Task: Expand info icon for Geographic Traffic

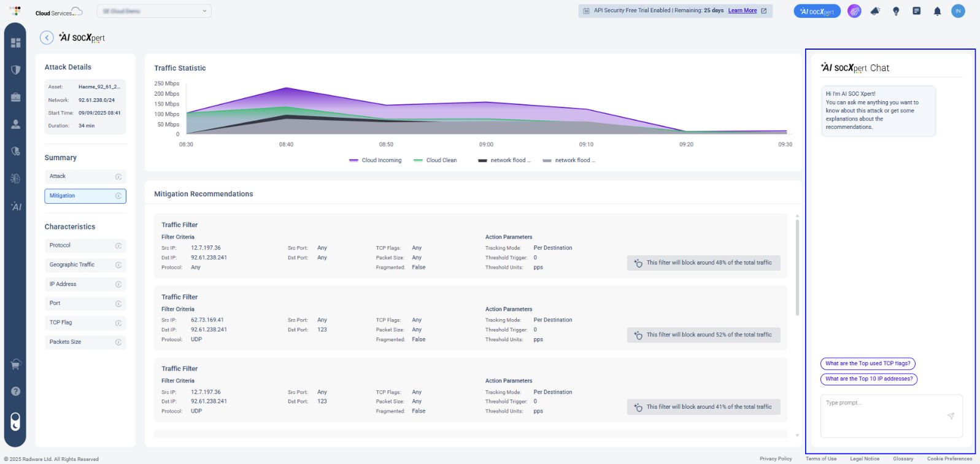Action: 118,265
